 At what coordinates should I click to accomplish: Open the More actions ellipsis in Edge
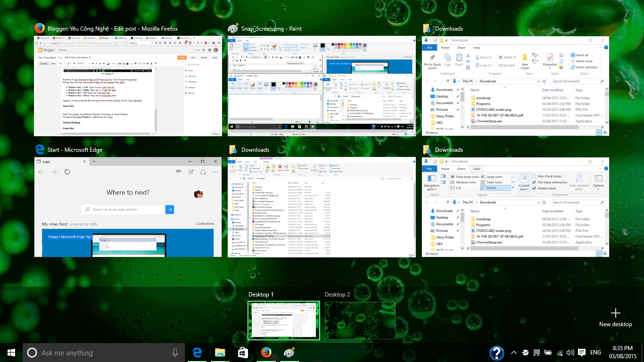point(215,172)
